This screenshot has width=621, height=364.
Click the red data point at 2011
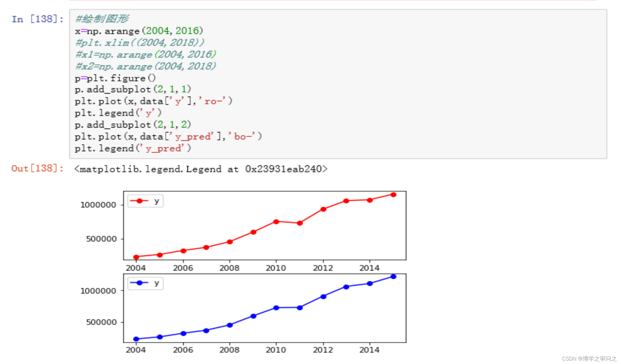(300, 223)
